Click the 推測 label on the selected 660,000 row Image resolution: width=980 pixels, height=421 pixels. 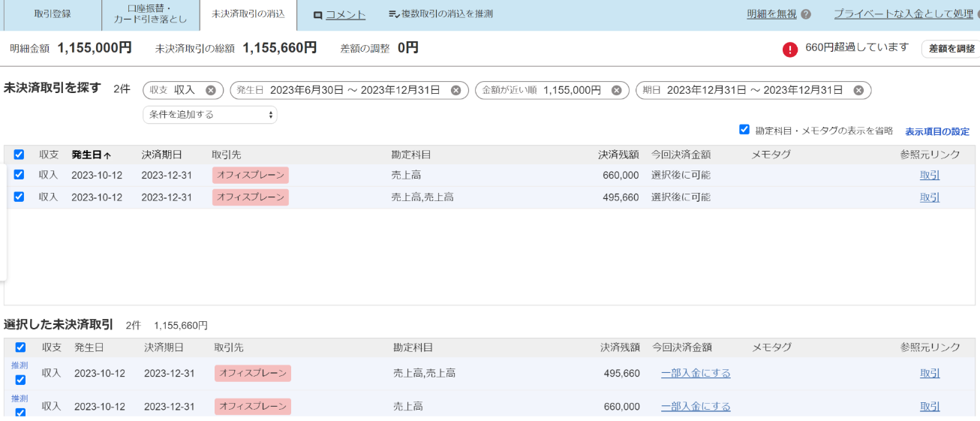pyautogui.click(x=20, y=398)
